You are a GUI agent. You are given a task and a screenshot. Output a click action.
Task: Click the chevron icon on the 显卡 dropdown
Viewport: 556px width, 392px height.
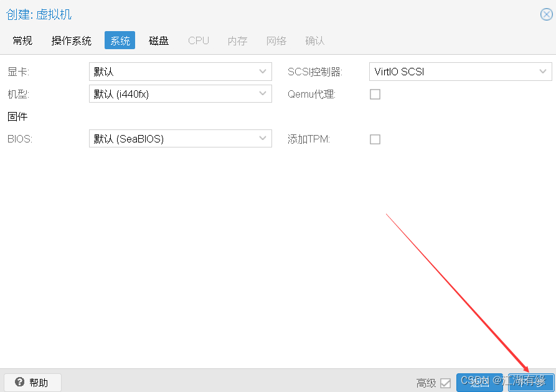263,72
